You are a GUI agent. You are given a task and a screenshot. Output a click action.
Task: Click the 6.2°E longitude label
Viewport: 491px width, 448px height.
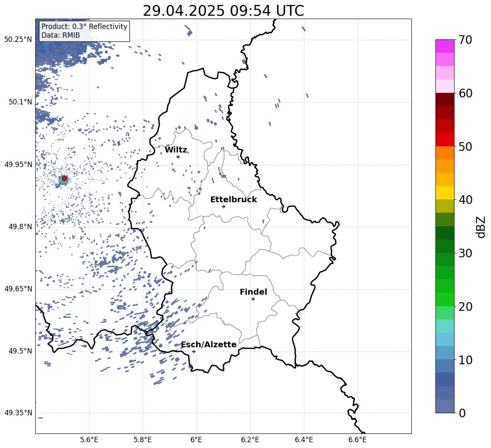(250, 440)
